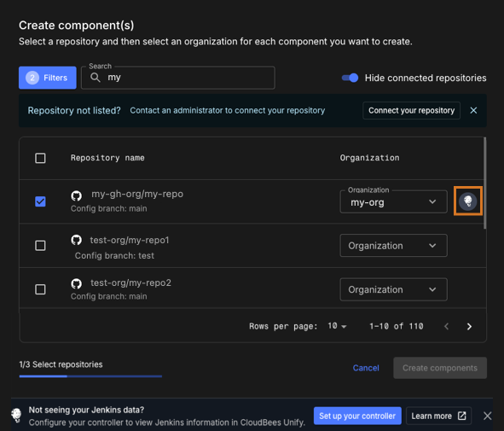Click the GitHub icon for my-gh-org/my-repo
504x431 pixels.
pos(77,195)
